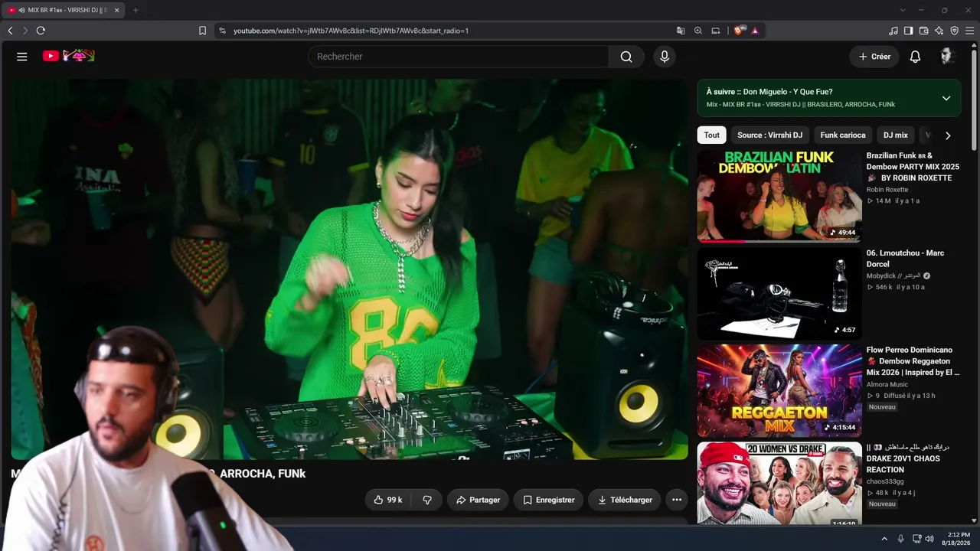Show hidden system tray icons
The width and height of the screenshot is (980, 551).
(884, 539)
